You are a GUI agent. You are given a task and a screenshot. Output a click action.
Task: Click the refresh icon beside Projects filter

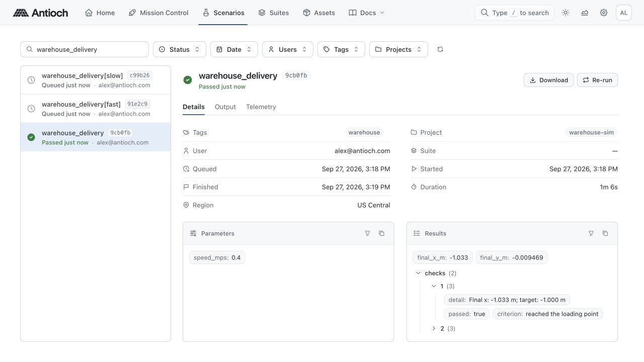440,49
